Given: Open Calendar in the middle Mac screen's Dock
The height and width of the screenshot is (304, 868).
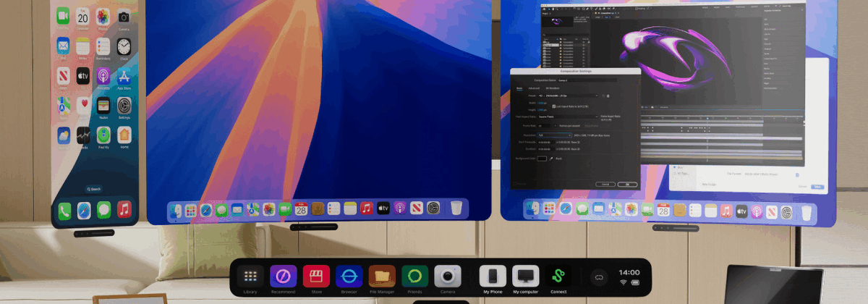Looking at the screenshot, I should point(300,210).
